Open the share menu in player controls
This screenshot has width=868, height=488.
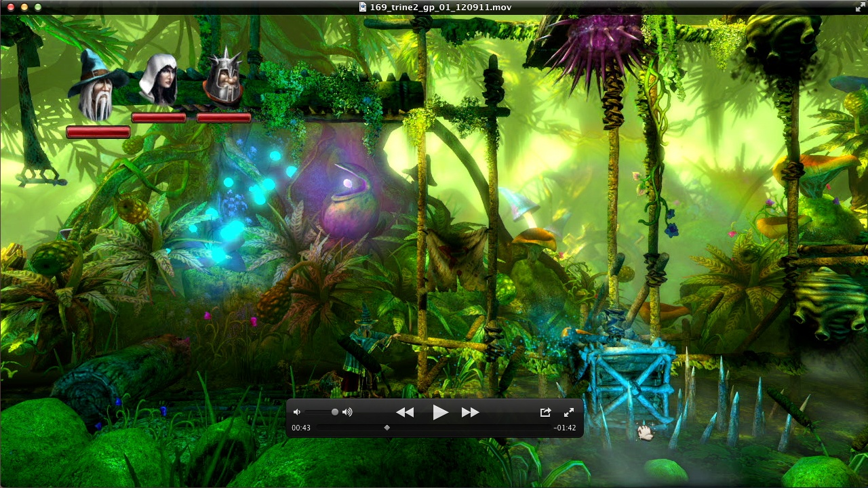[545, 412]
